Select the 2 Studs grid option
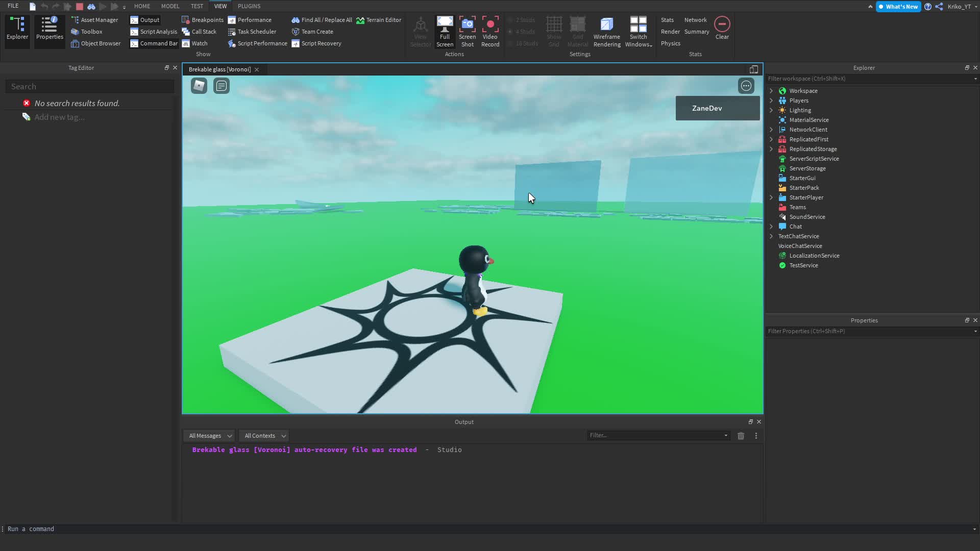Image resolution: width=980 pixels, height=551 pixels. [522, 19]
